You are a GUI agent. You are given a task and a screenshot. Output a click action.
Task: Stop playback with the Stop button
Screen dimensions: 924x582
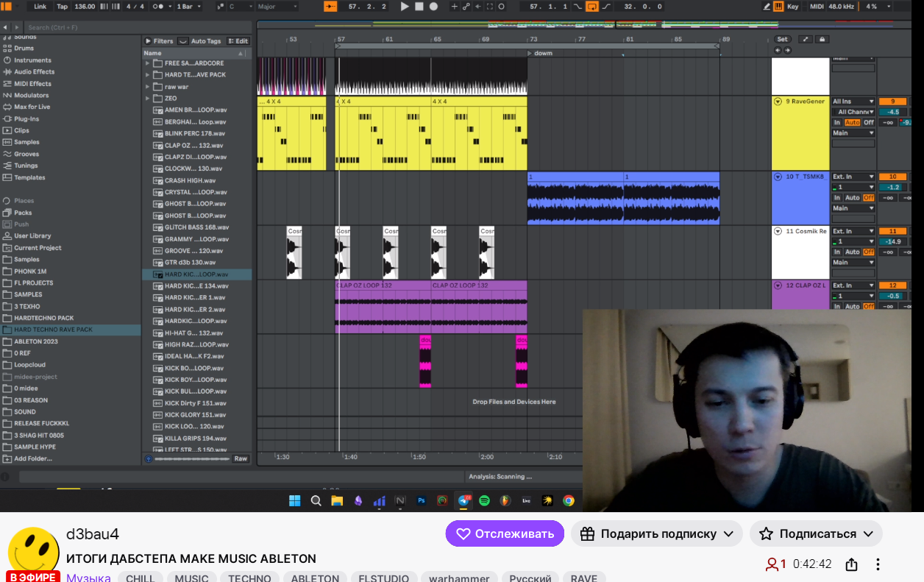[x=419, y=7]
